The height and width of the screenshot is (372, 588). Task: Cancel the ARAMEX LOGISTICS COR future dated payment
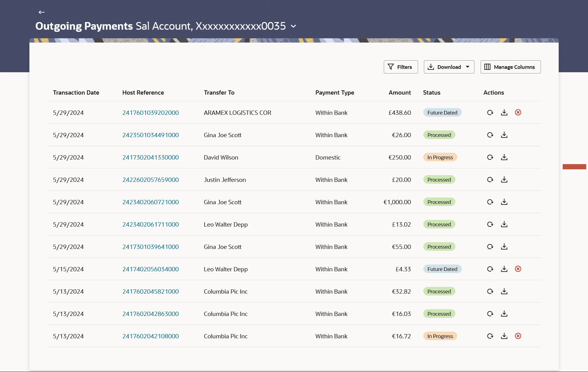pos(518,113)
